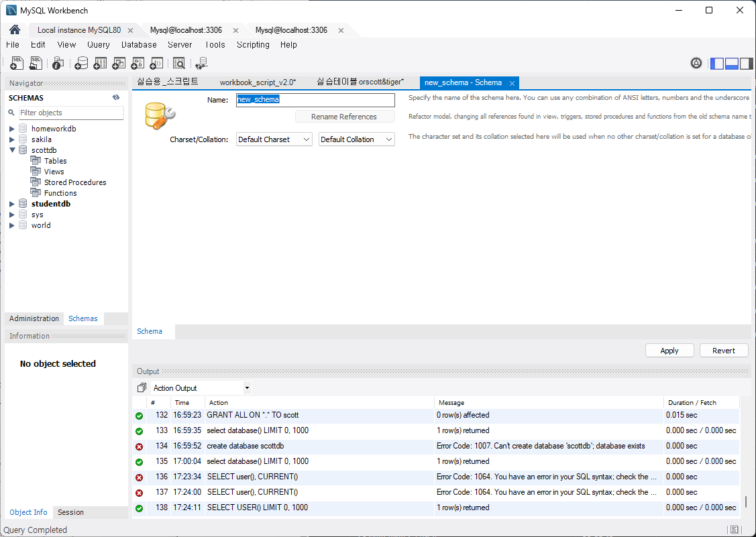This screenshot has width=756, height=537.
Task: Create a new SQL tab
Action: (x=16, y=63)
